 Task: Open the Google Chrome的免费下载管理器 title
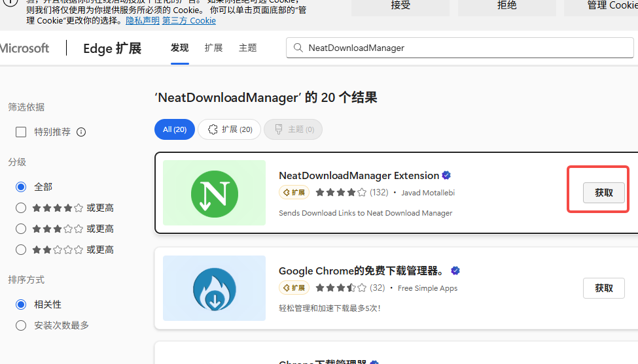click(361, 271)
